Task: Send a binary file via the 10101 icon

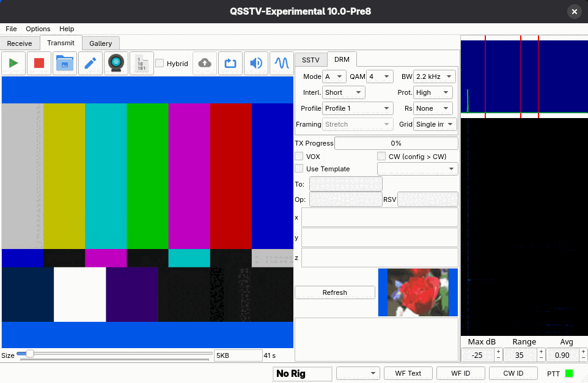Action: [x=141, y=63]
